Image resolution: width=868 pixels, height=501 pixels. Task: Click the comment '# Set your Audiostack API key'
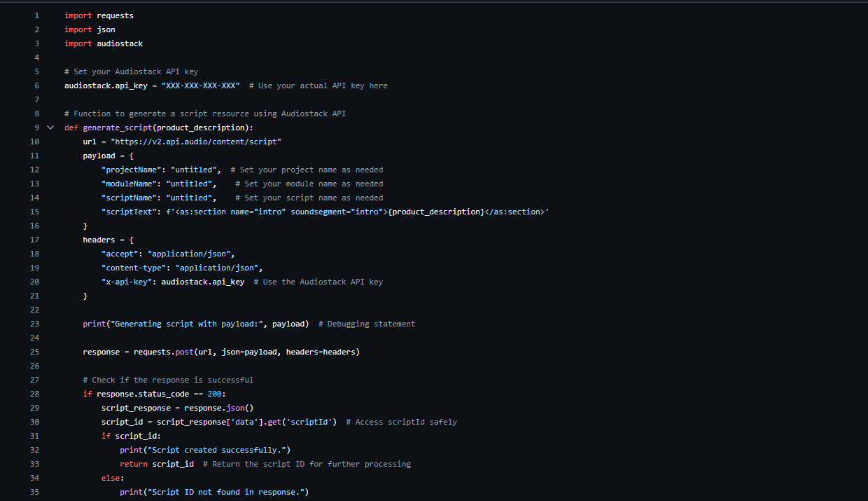point(131,71)
